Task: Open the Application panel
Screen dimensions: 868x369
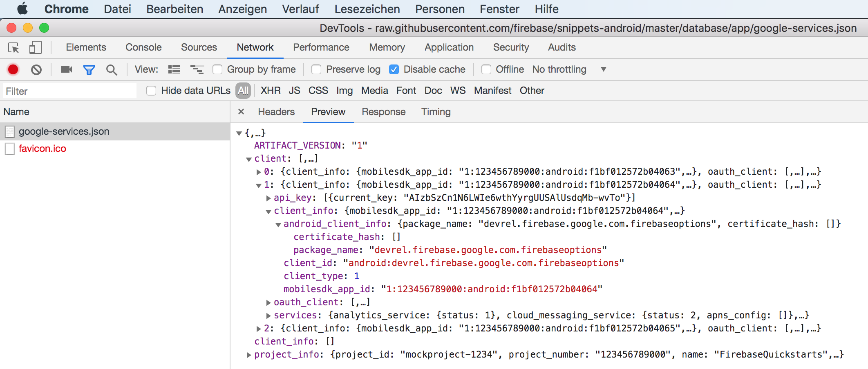Action: click(449, 47)
